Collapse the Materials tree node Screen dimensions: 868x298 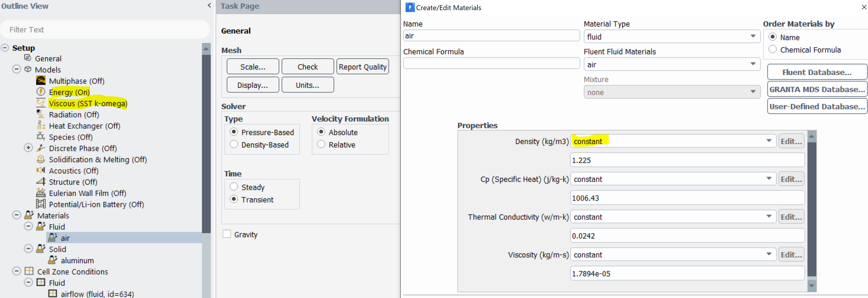click(17, 215)
